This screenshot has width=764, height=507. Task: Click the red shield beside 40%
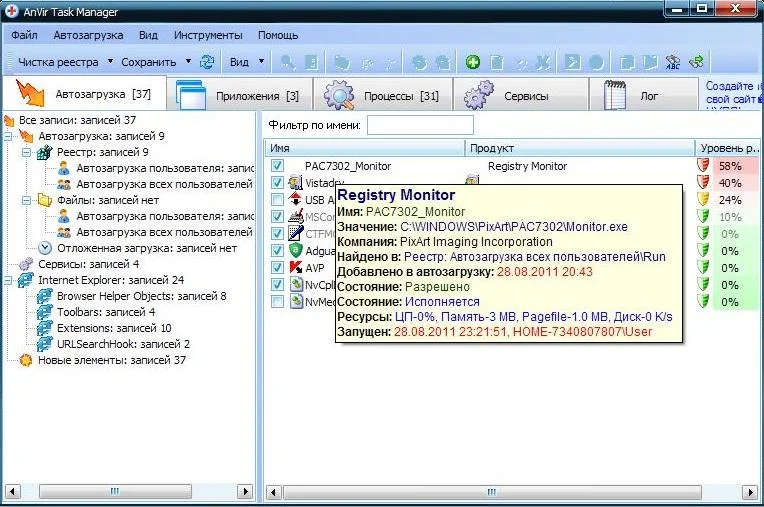coord(703,182)
